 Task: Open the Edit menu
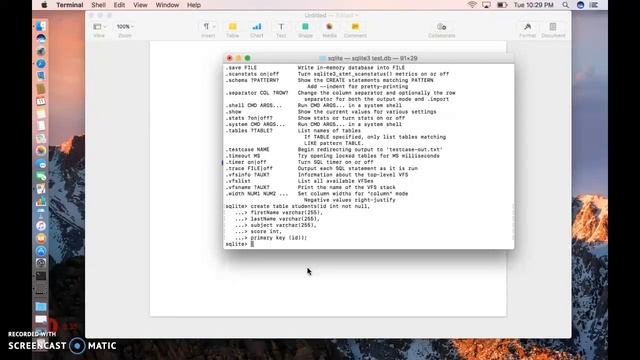coord(119,5)
